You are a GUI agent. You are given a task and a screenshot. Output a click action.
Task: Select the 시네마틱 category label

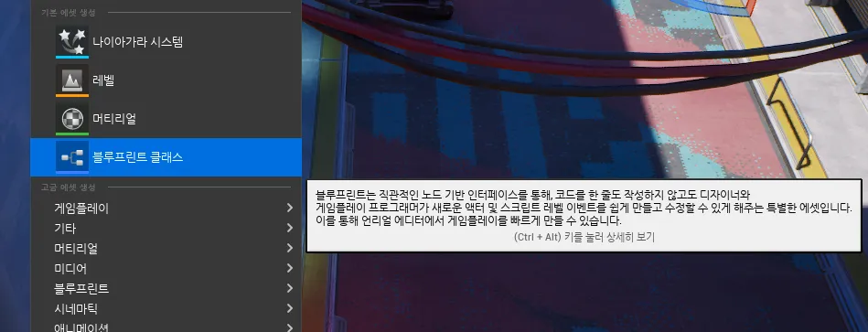point(76,309)
